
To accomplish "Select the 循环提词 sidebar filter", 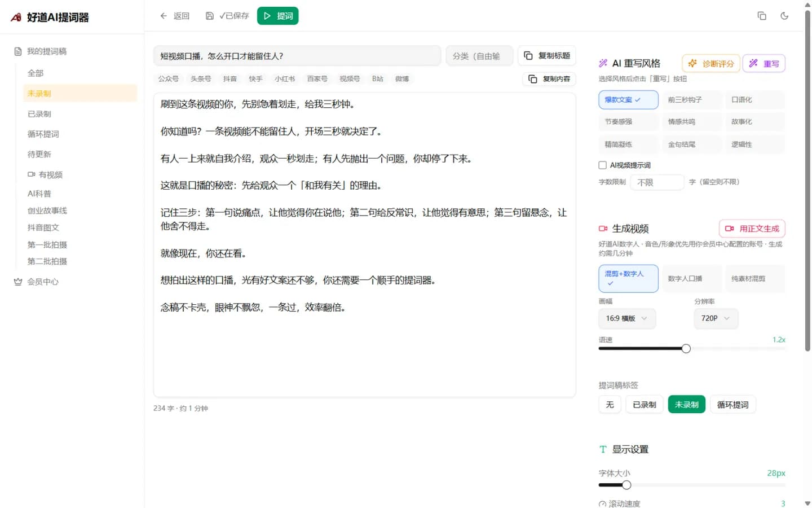I will pyautogui.click(x=80, y=134).
